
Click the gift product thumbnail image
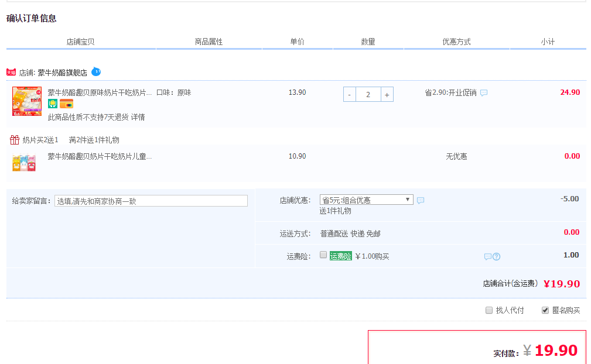[24, 163]
